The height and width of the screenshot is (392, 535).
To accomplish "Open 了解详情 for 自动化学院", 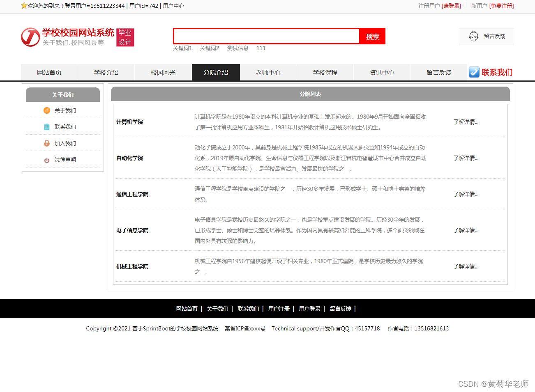I will (466, 158).
